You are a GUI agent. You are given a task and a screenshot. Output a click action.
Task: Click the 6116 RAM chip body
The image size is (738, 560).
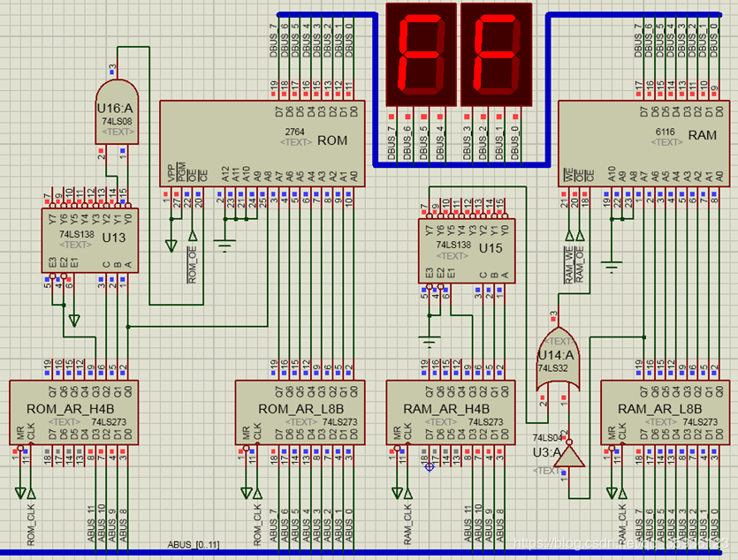click(645, 140)
